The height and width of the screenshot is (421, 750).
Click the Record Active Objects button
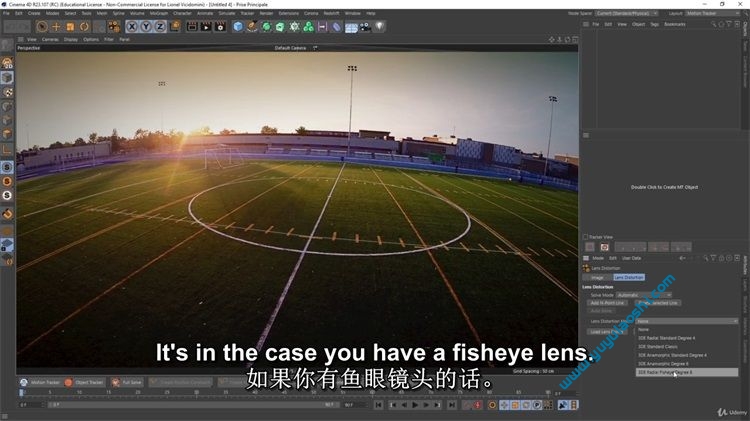[467, 405]
